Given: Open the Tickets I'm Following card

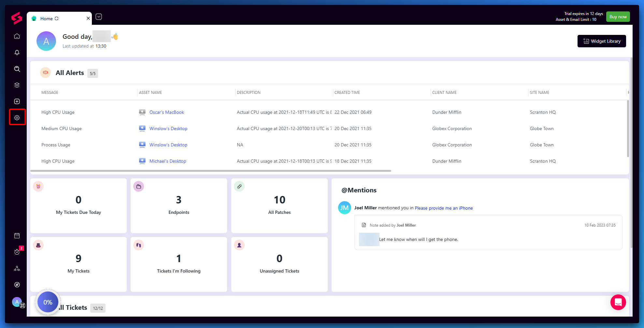Looking at the screenshot, I should (x=179, y=264).
